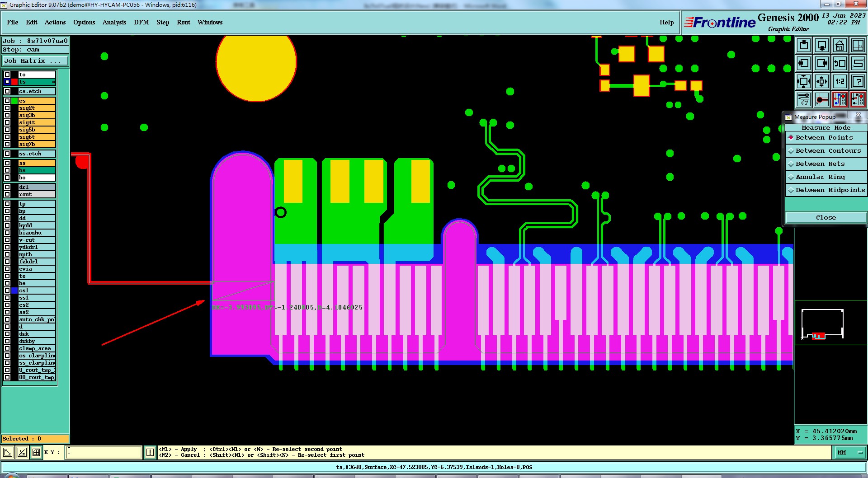The image size is (868, 478).
Task: Open the Edit menu
Action: (x=32, y=22)
